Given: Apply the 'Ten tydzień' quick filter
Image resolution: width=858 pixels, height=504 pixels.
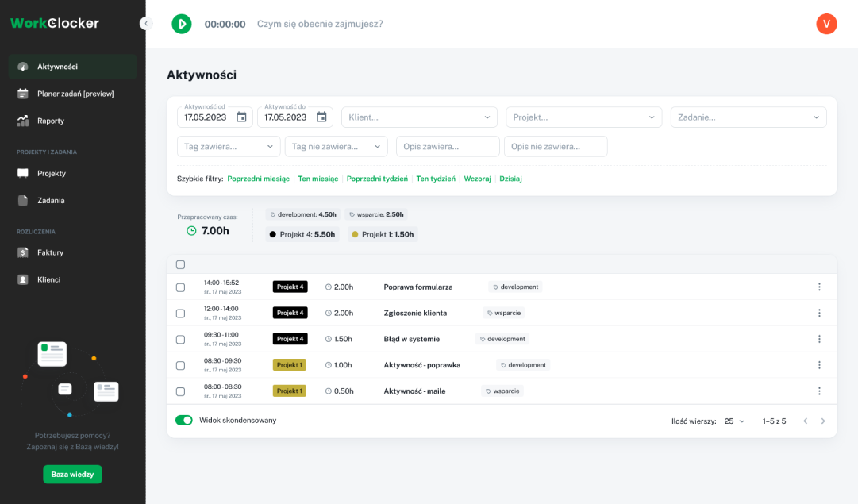Looking at the screenshot, I should point(436,179).
